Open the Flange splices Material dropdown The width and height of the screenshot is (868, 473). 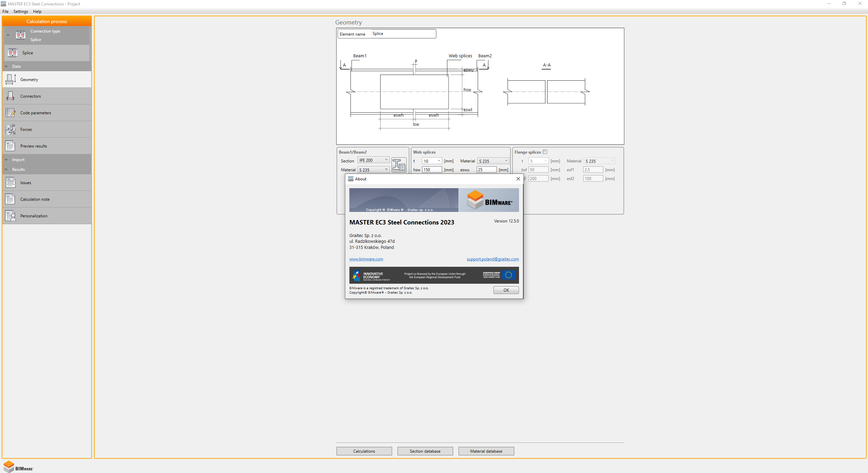600,161
